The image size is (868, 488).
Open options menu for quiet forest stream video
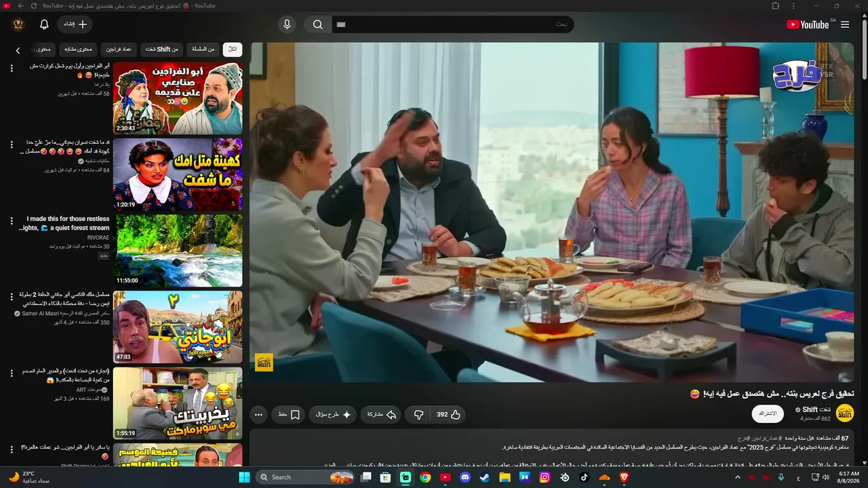pos(12,221)
